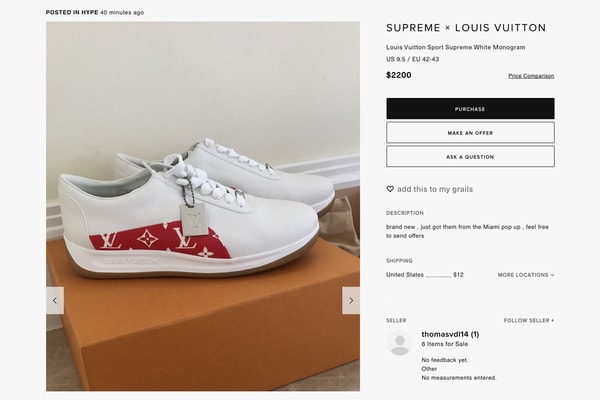Click the No feedback yet text
The image size is (600, 400).
445,359
